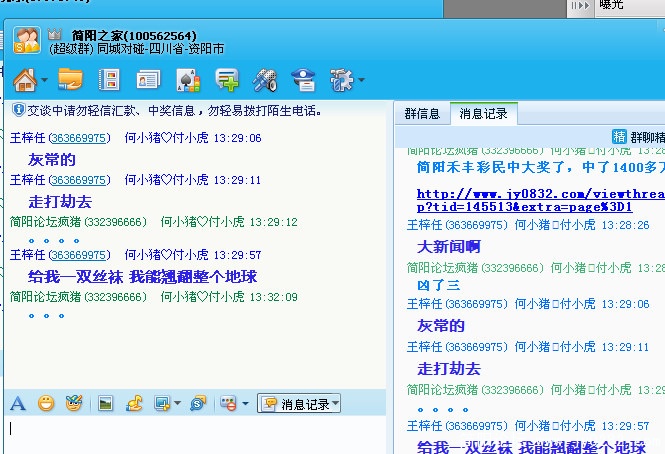Open the smiley emoticon picker
The height and width of the screenshot is (454, 665).
46,403
